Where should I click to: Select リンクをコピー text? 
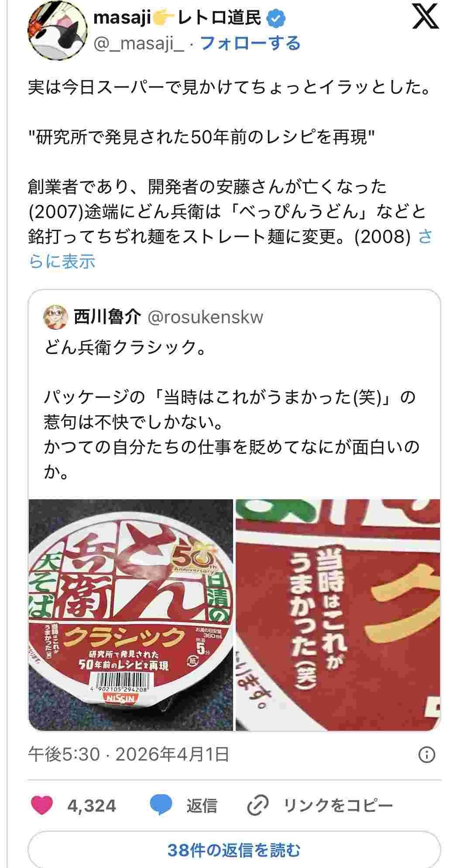tap(338, 806)
